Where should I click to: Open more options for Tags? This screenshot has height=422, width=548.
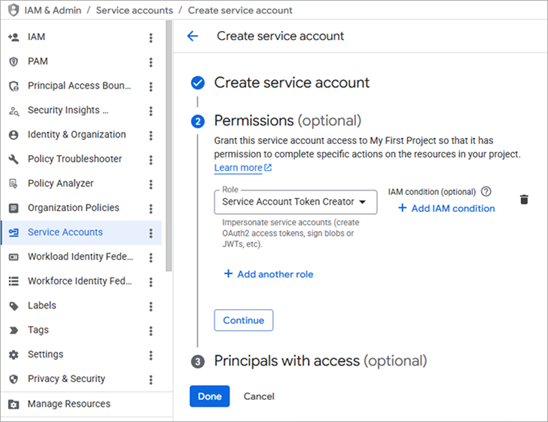tap(151, 331)
